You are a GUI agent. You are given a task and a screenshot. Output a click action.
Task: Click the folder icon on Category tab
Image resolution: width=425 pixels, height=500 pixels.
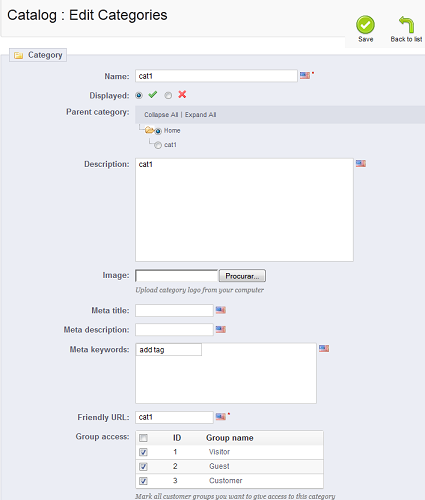(19, 55)
